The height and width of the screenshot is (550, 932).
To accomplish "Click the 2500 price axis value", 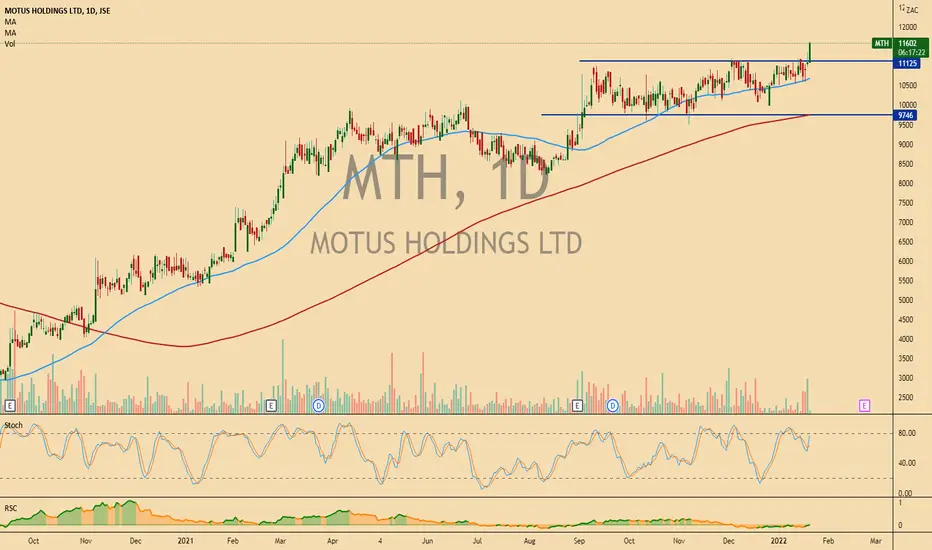I will pos(906,398).
